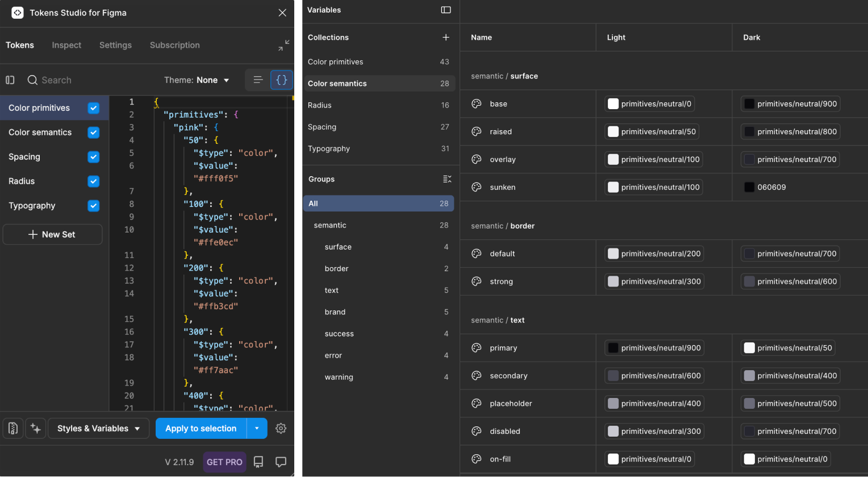Open the Styles & Variables dropdown
Screen dimensions: 868x477
pos(99,428)
